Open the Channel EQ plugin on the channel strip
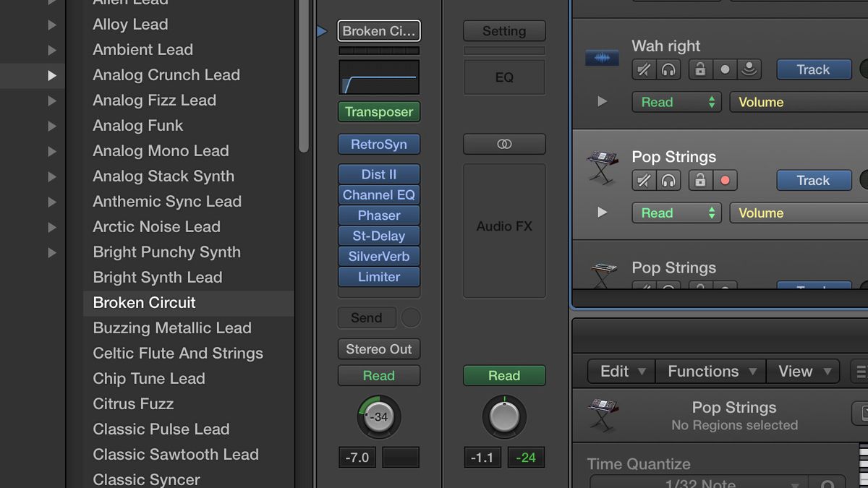The image size is (868, 488). coord(378,194)
